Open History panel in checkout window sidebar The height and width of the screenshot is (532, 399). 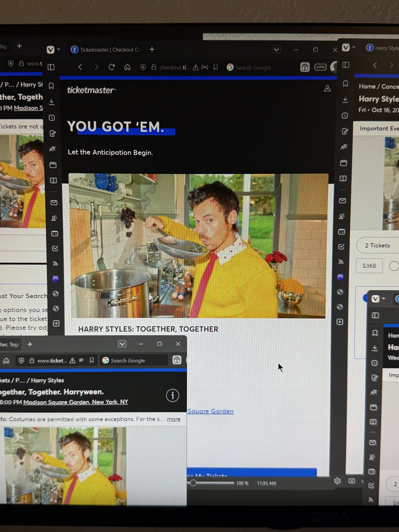coord(52,117)
